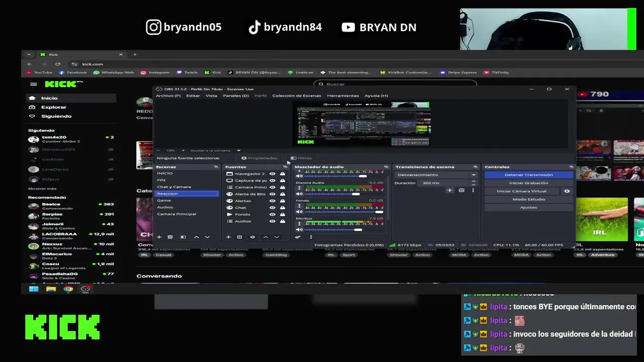The width and height of the screenshot is (644, 362).
Task: Reload the kick.com browser page
Action: 58,64
